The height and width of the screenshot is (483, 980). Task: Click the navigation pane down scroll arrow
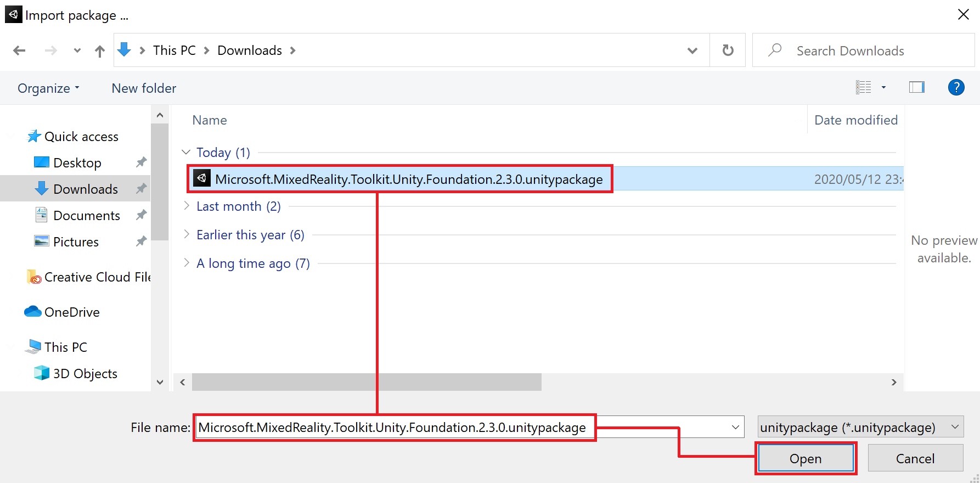(x=160, y=382)
